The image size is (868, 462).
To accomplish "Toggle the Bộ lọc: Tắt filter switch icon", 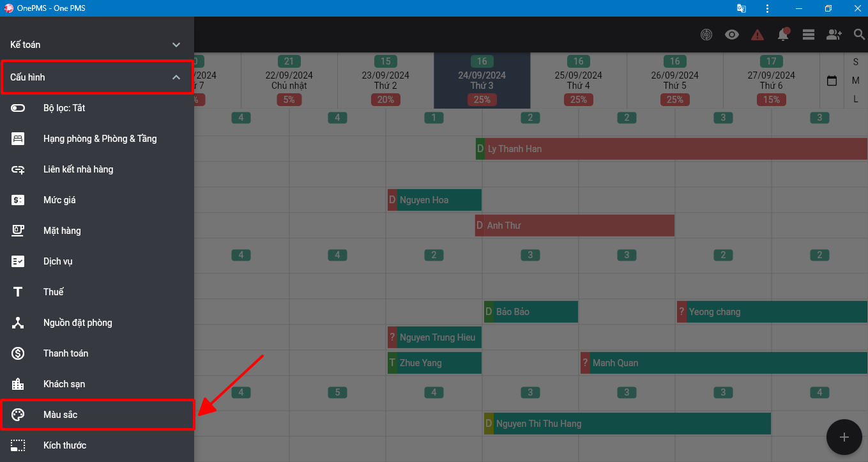I will pyautogui.click(x=18, y=108).
